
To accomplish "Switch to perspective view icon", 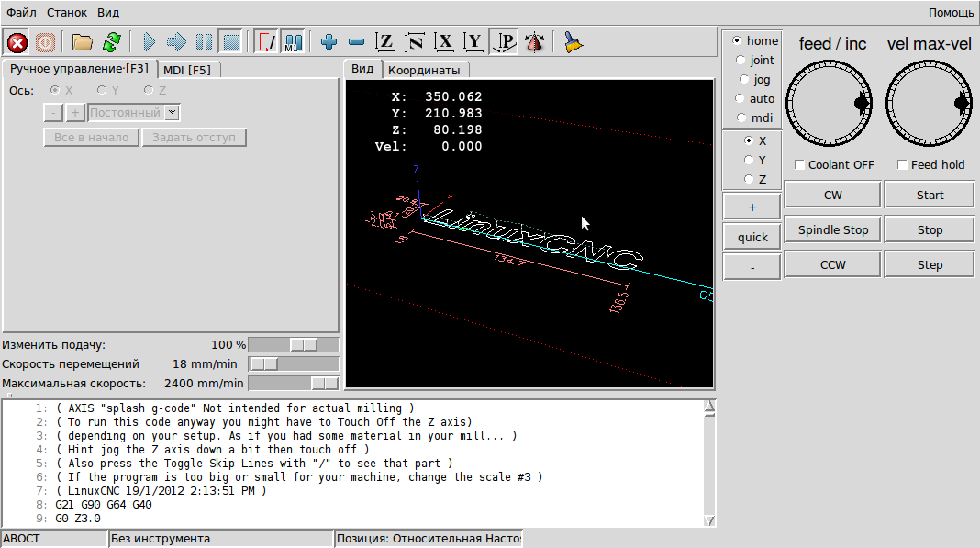I will tap(504, 42).
